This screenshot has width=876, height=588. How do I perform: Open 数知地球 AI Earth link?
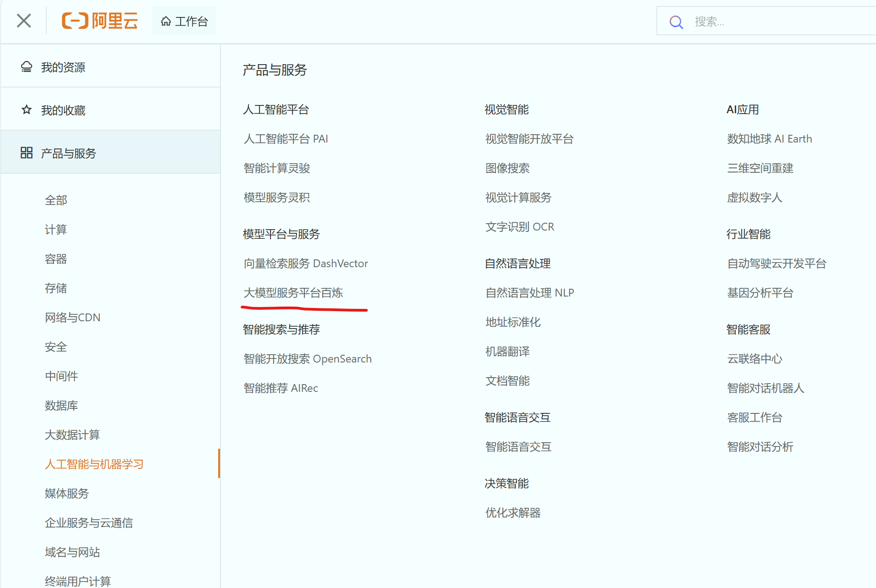770,138
